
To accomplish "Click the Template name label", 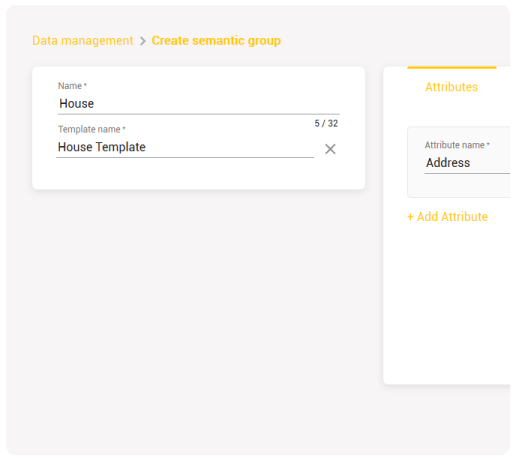I will pos(92,129).
